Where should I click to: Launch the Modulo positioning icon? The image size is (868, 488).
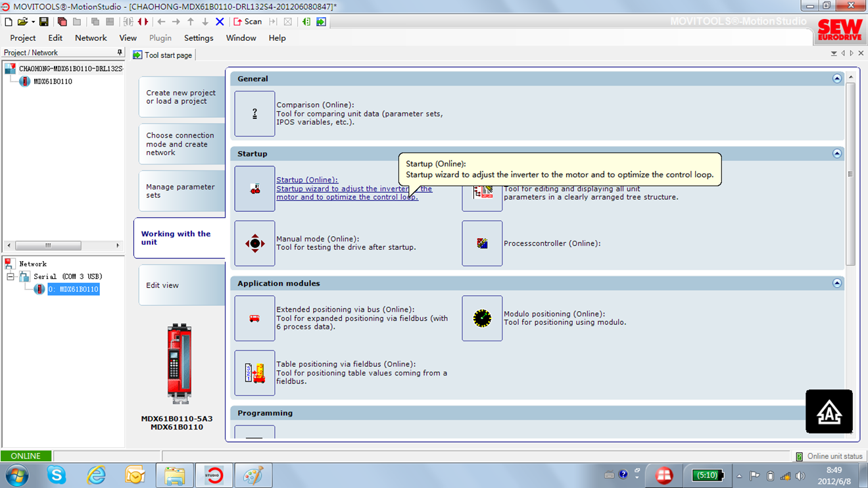482,318
